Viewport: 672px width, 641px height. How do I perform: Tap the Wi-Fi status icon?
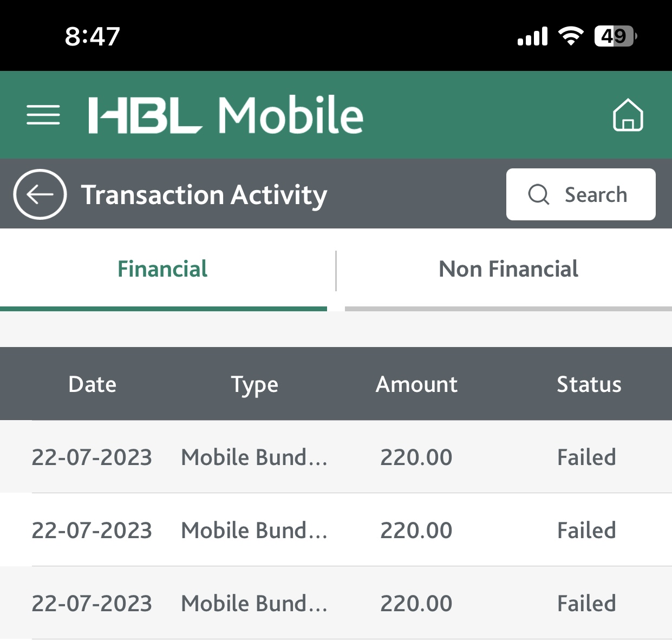[571, 36]
